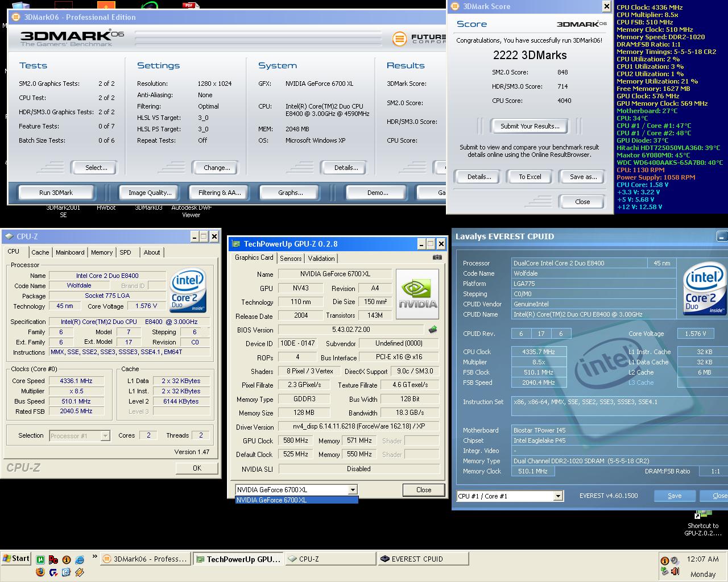Switch to the Cache tab in CPU-Z
Screen dimensions: 728x582
(40, 252)
